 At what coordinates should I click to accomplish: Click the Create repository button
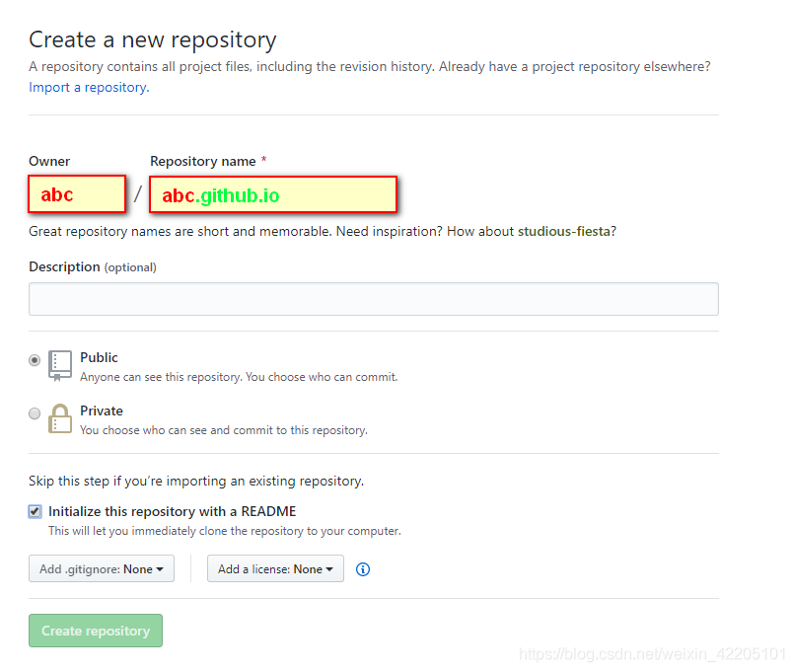coord(96,631)
